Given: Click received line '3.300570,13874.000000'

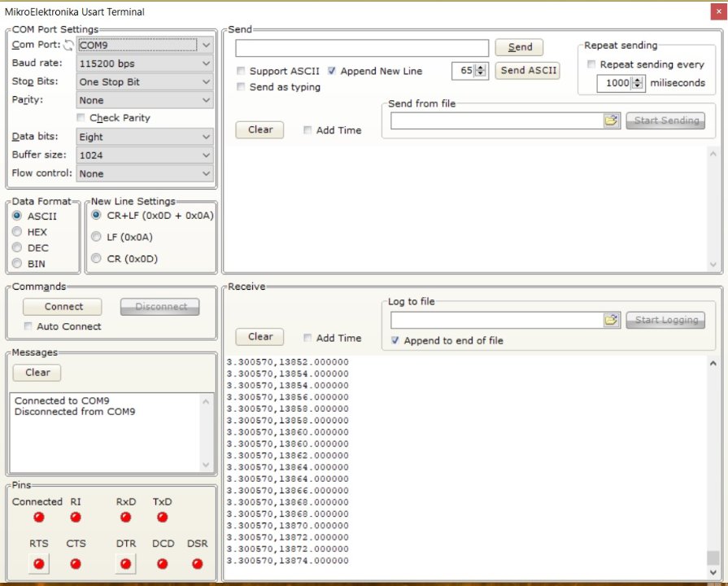Looking at the screenshot, I should (x=287, y=561).
